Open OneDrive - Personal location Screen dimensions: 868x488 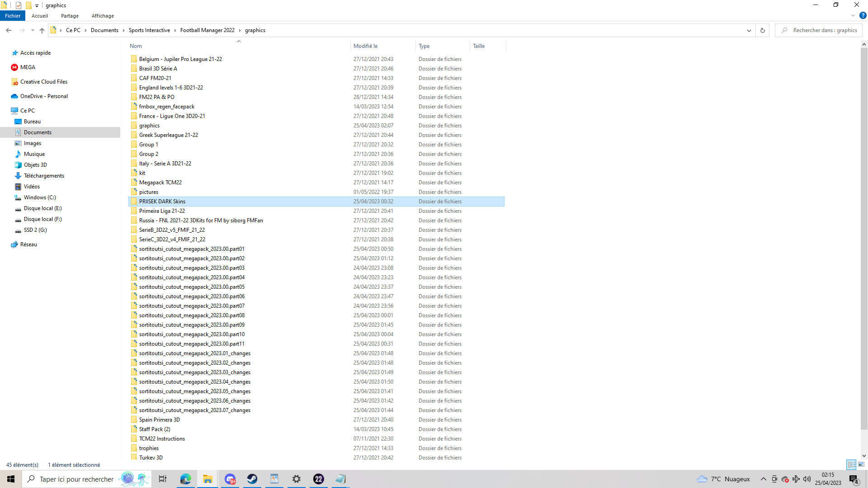(44, 96)
